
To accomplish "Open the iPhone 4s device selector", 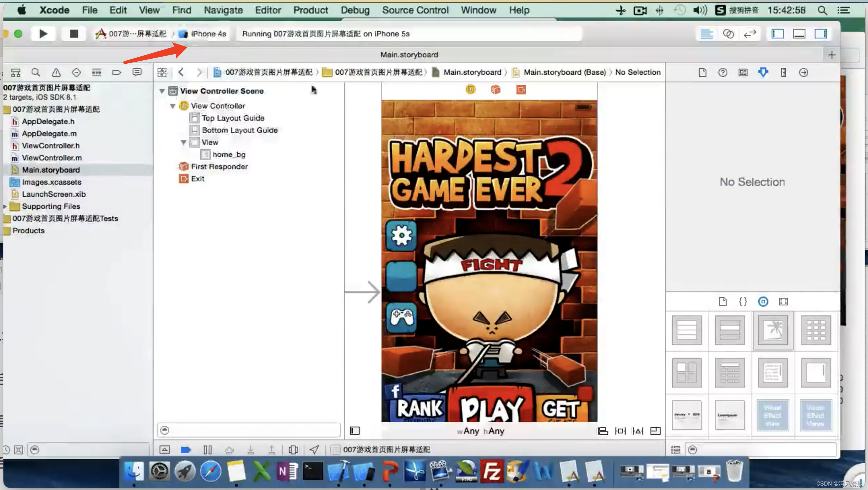I will tap(202, 34).
